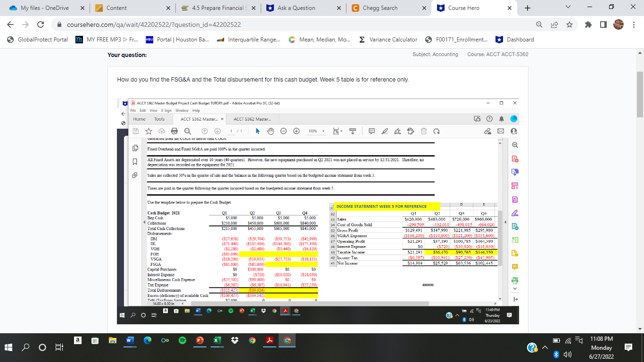644x362 pixels.
Task: Open the GlobalProtect Portal bookmark
Action: pos(38,40)
